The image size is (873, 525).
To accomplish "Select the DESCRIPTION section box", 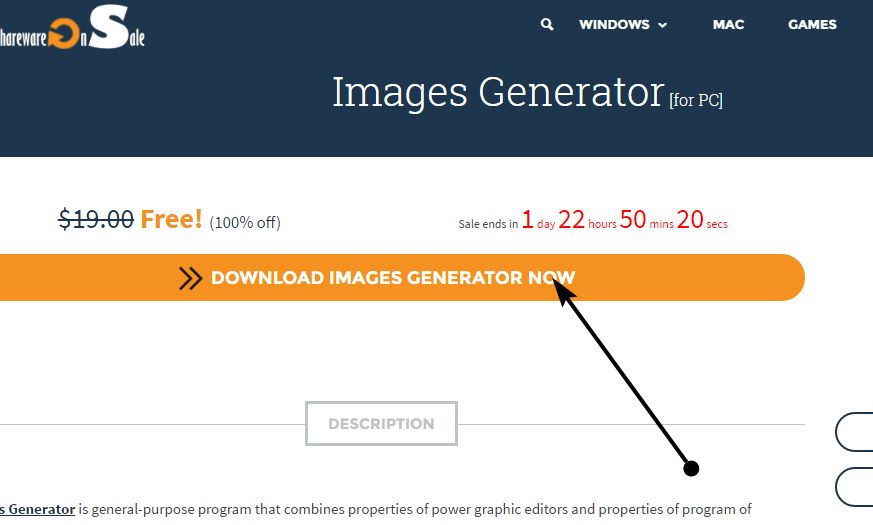I will coord(381,424).
